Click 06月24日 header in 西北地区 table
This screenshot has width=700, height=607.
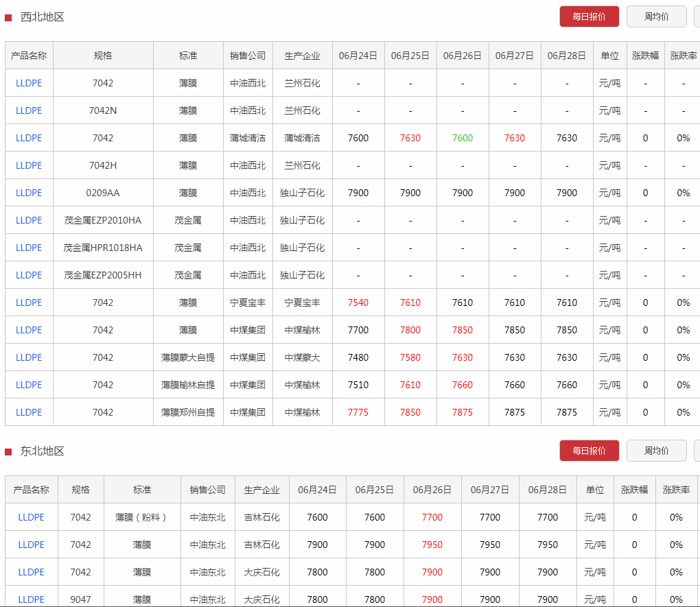(358, 56)
